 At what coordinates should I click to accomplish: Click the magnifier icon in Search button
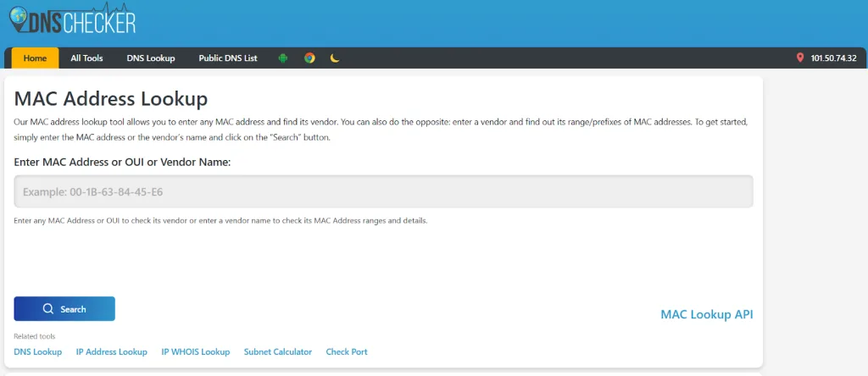(x=48, y=309)
